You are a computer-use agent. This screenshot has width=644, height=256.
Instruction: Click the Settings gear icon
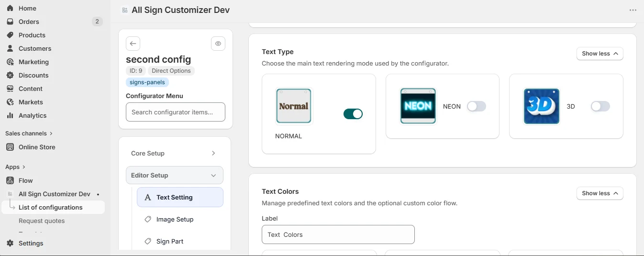click(x=10, y=243)
